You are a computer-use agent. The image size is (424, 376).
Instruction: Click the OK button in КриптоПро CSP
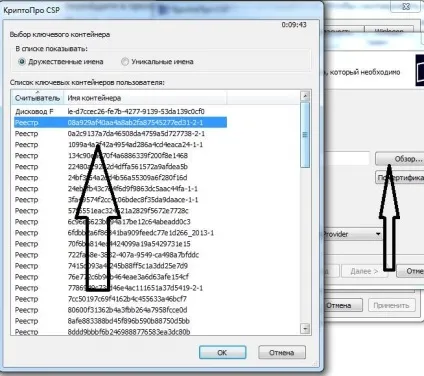pos(222,352)
